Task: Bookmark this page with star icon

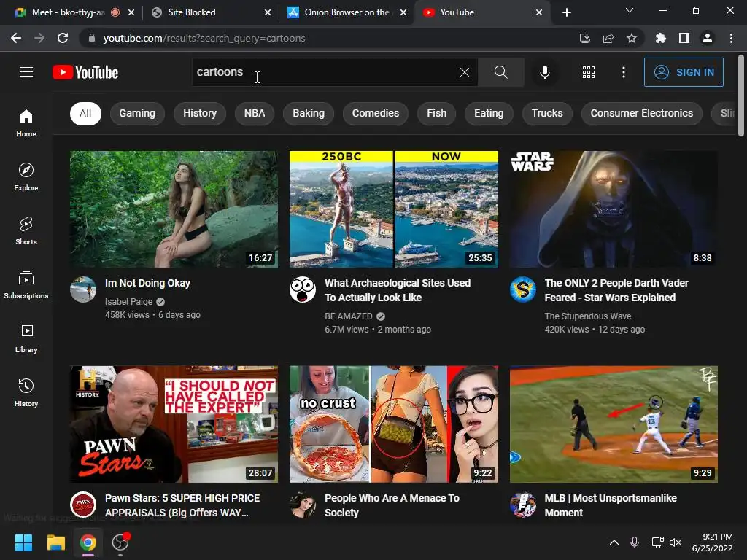Action: click(632, 38)
